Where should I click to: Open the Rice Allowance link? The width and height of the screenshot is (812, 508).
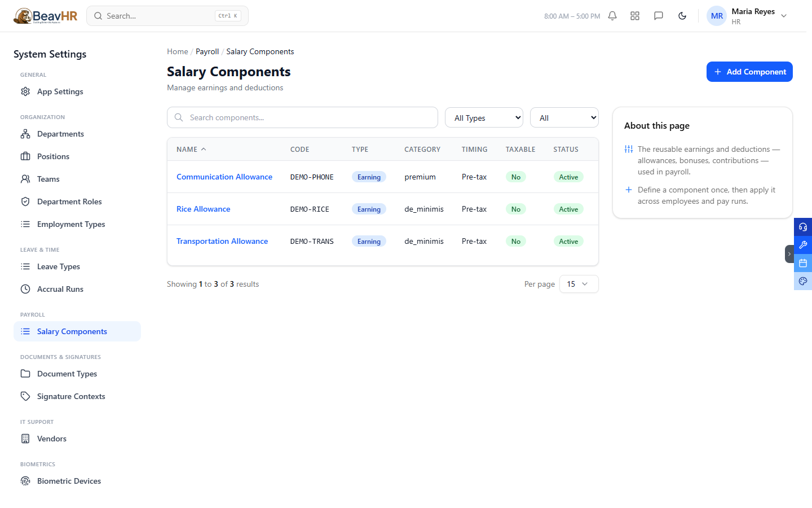(203, 209)
